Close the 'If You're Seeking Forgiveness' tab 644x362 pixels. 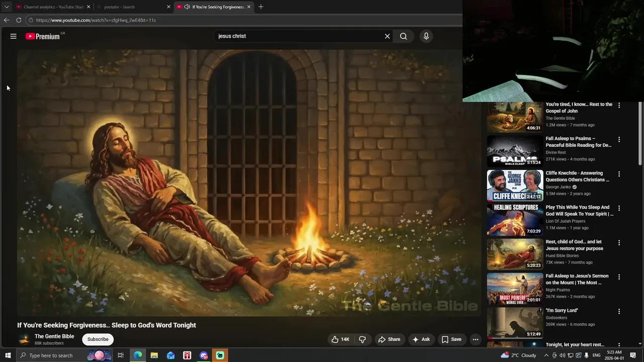[249, 7]
